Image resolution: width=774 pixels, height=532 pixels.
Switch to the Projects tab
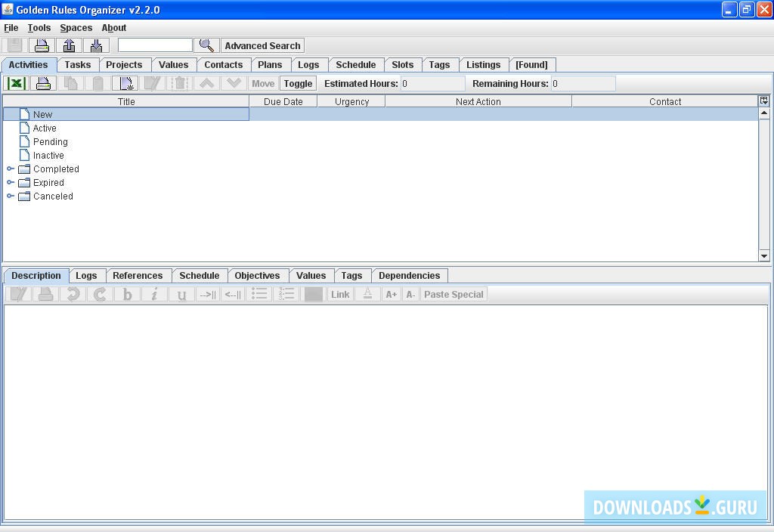[124, 65]
